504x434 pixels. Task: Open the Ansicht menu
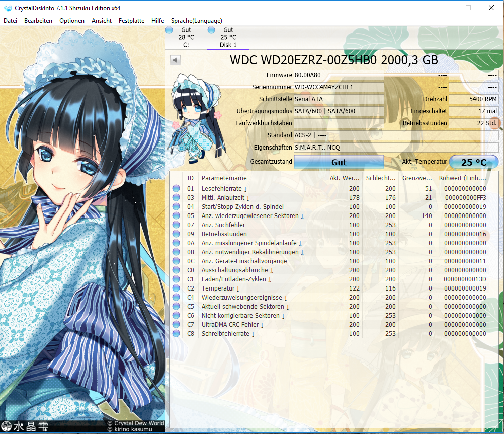[x=102, y=21]
